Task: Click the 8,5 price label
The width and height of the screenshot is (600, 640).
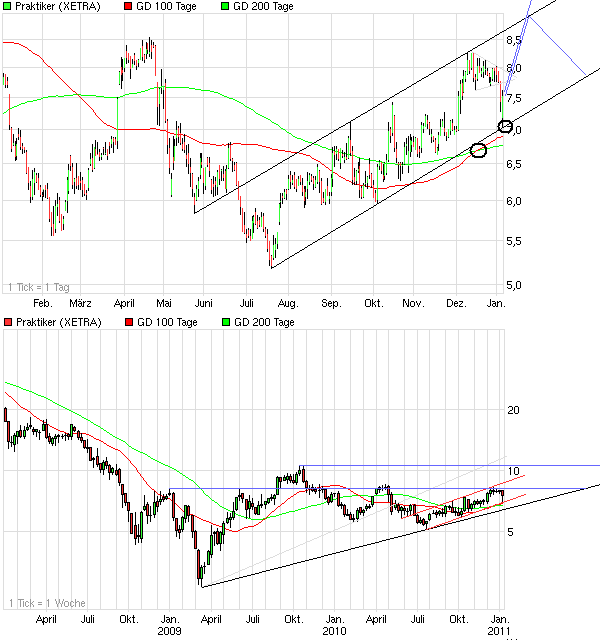Action: point(514,40)
